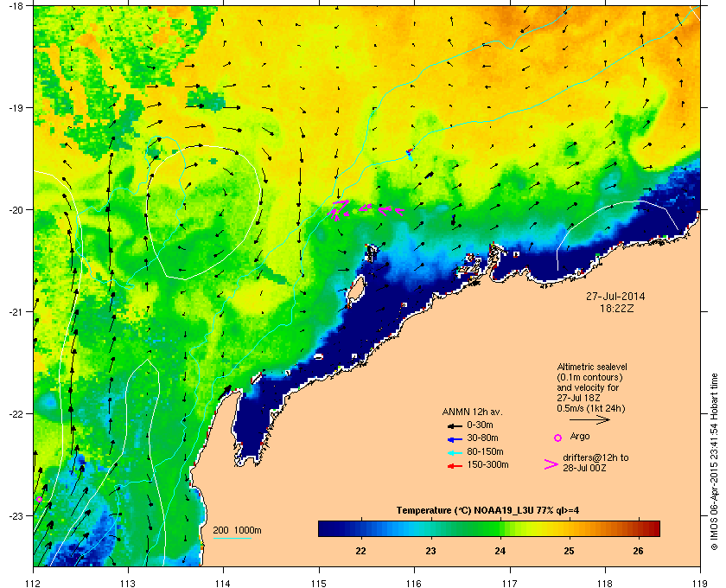726x588 pixels.
Task: Click longitude axis label 117
Action: click(510, 583)
